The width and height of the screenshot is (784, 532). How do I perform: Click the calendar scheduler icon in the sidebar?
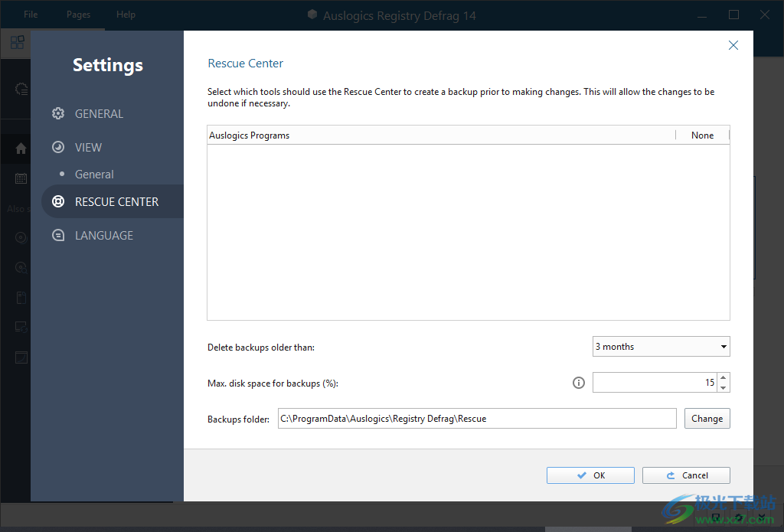(21, 178)
